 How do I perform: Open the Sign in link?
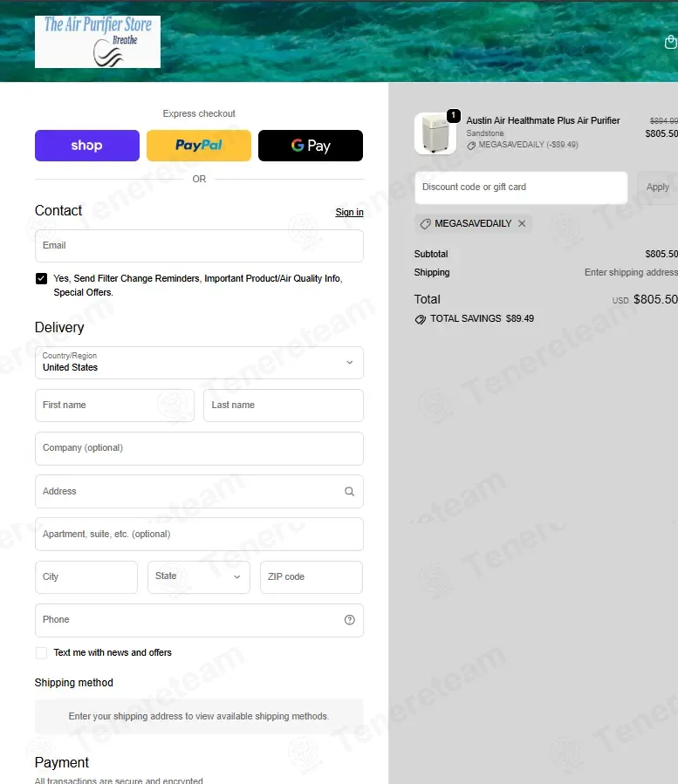[349, 212]
